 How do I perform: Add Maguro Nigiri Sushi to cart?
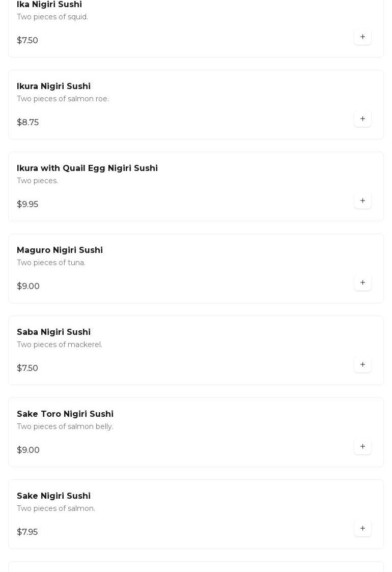(362, 282)
